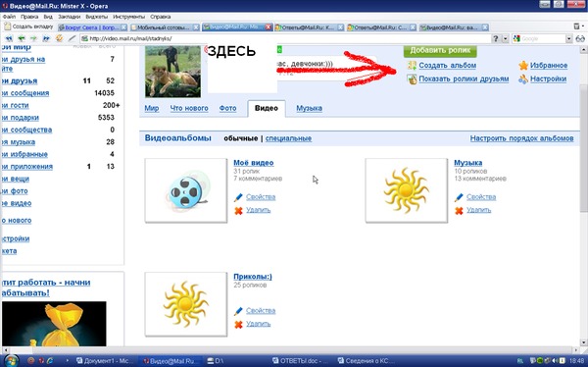The image size is (588, 367).
Task: Close the Мобильный сотовый tab
Action: click(196, 27)
